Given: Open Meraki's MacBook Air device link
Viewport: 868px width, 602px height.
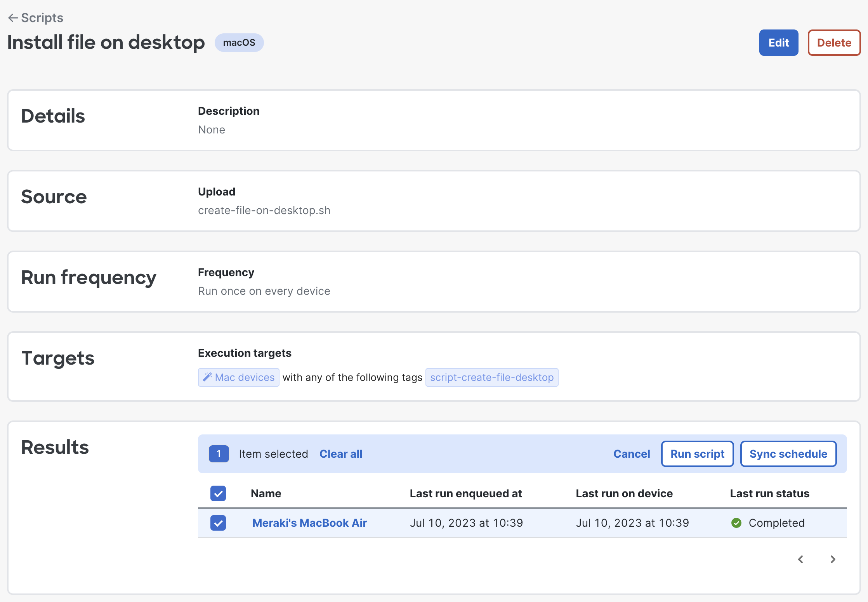Looking at the screenshot, I should (309, 523).
